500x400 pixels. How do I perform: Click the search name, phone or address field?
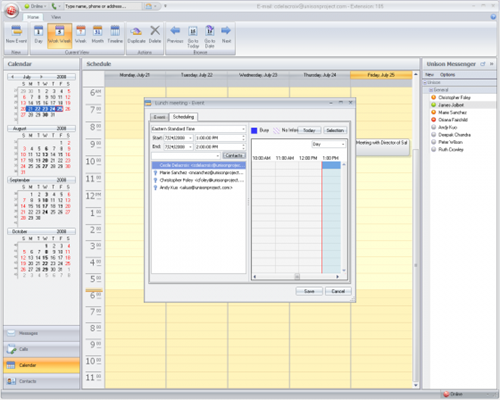(x=103, y=6)
